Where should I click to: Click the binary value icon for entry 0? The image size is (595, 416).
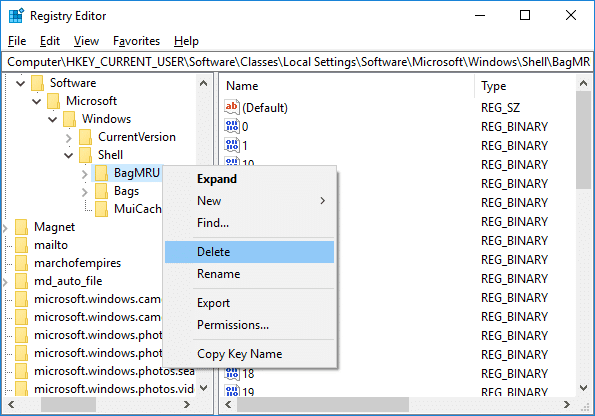tap(231, 126)
